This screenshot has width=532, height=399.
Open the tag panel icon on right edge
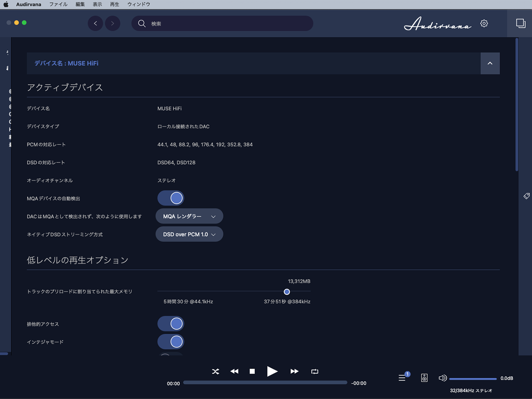pos(527,196)
